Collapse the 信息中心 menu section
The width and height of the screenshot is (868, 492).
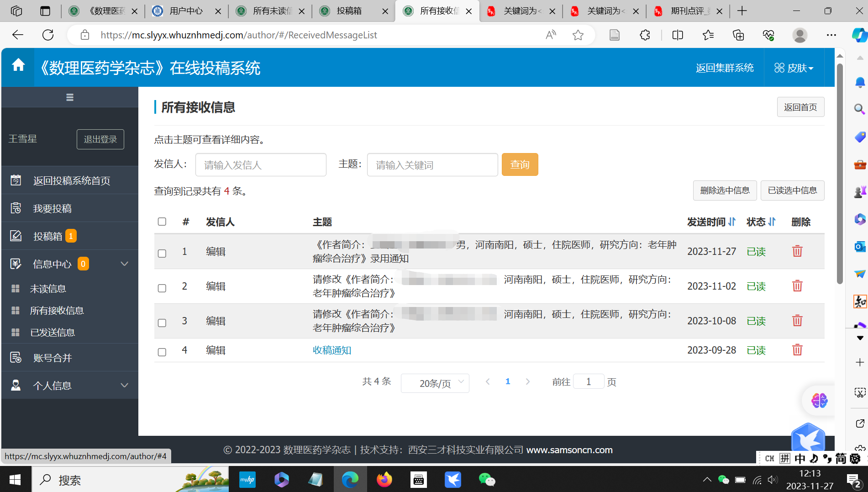[124, 264]
